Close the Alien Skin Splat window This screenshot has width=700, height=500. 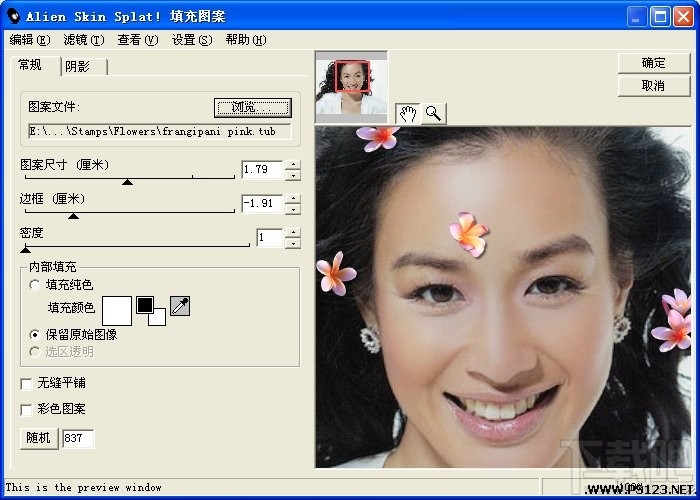click(x=683, y=17)
